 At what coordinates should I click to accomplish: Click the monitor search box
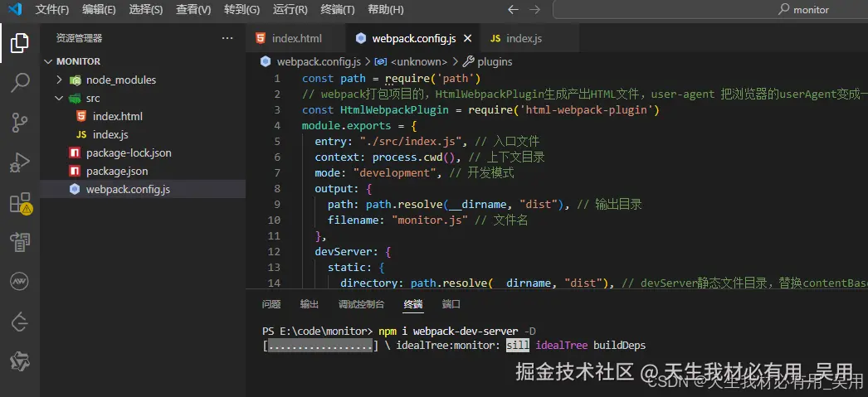[710, 9]
